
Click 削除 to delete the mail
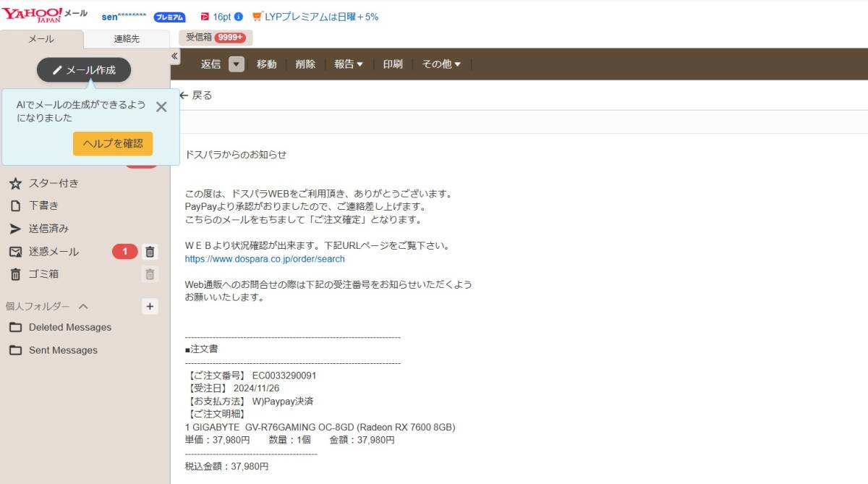pyautogui.click(x=305, y=64)
